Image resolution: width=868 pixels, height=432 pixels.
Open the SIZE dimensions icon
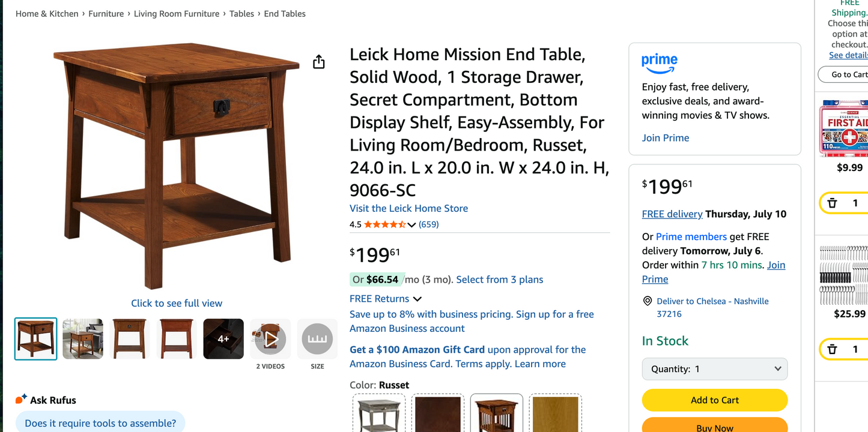point(317,339)
